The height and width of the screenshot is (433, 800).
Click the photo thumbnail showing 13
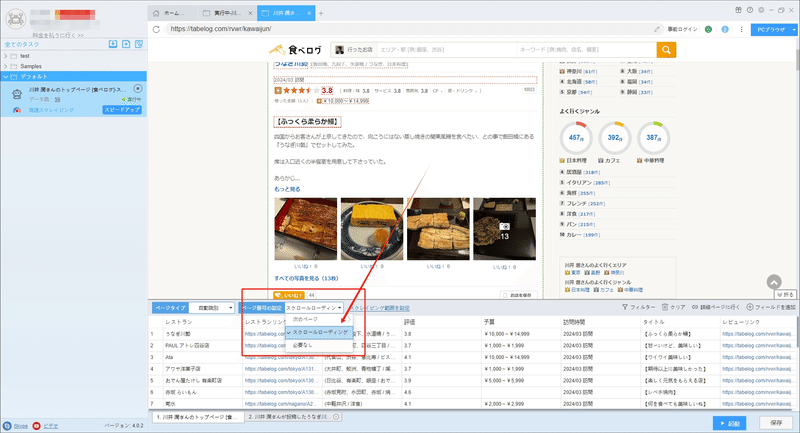(x=505, y=229)
